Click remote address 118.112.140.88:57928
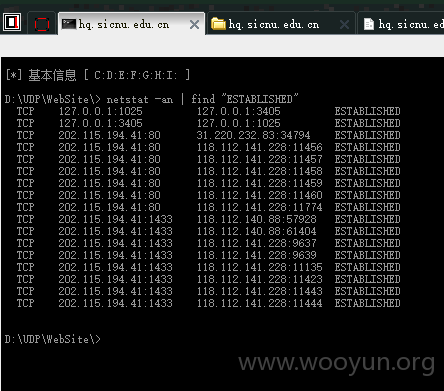This screenshot has width=444, height=391. click(256, 219)
